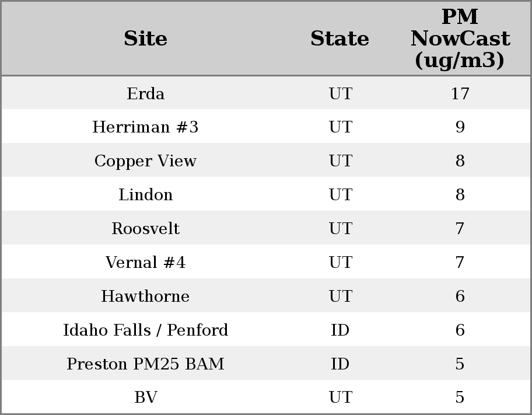Click the ID state cell for Preston
Screen dimensions: 532x415
coord(340,364)
